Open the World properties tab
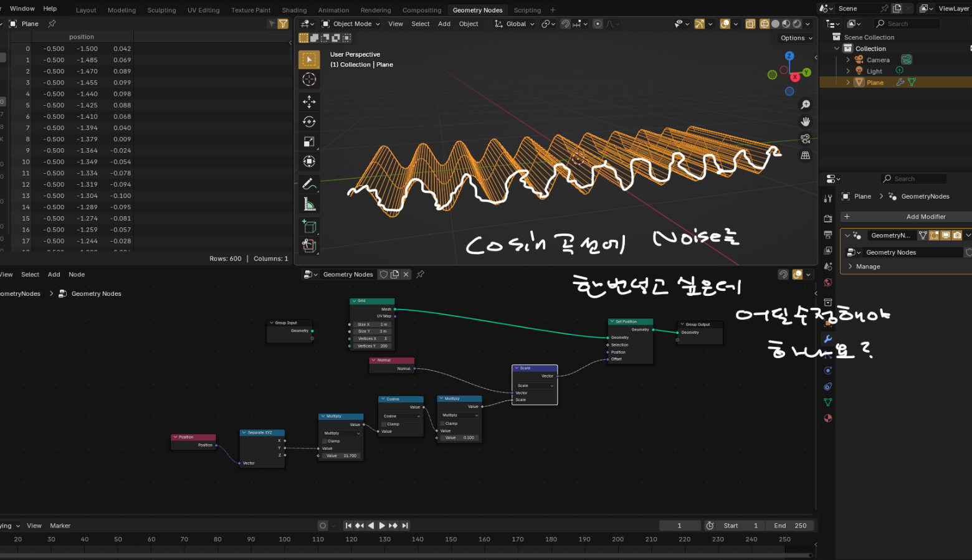 click(x=828, y=282)
